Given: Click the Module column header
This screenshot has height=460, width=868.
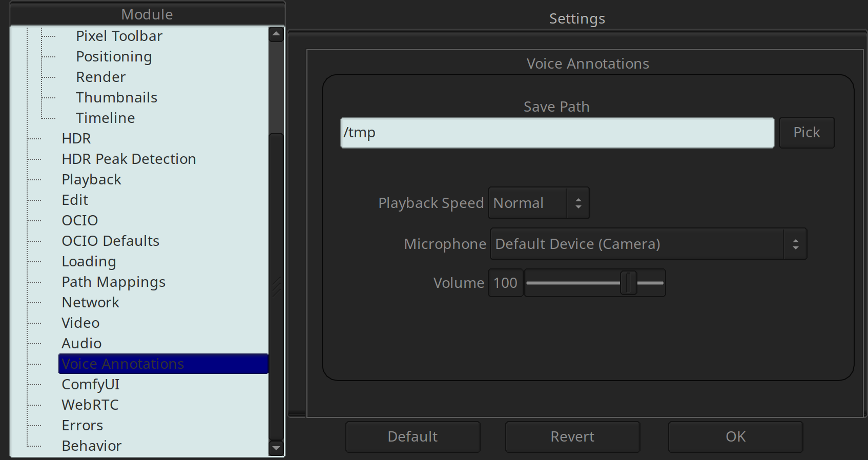Looking at the screenshot, I should tap(147, 14).
